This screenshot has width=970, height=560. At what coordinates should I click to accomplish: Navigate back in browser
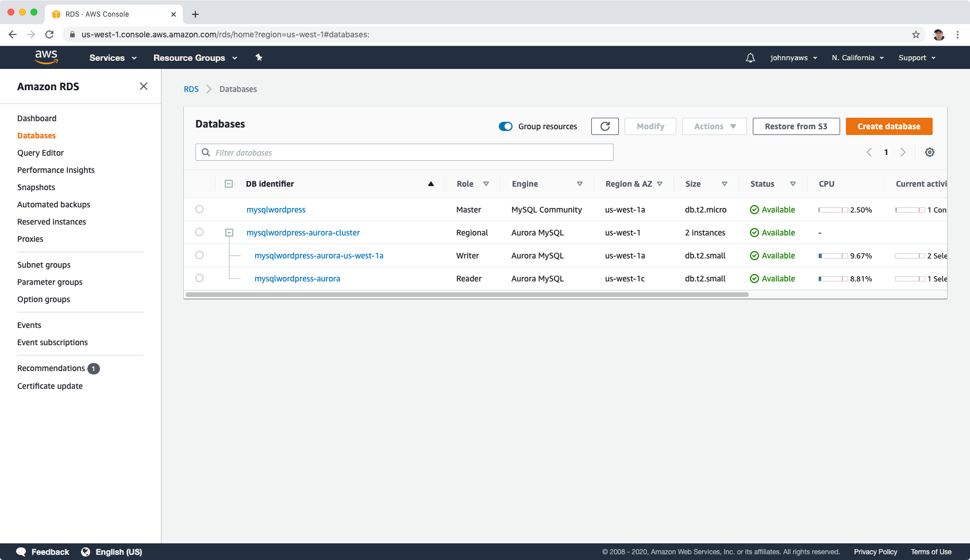13,34
